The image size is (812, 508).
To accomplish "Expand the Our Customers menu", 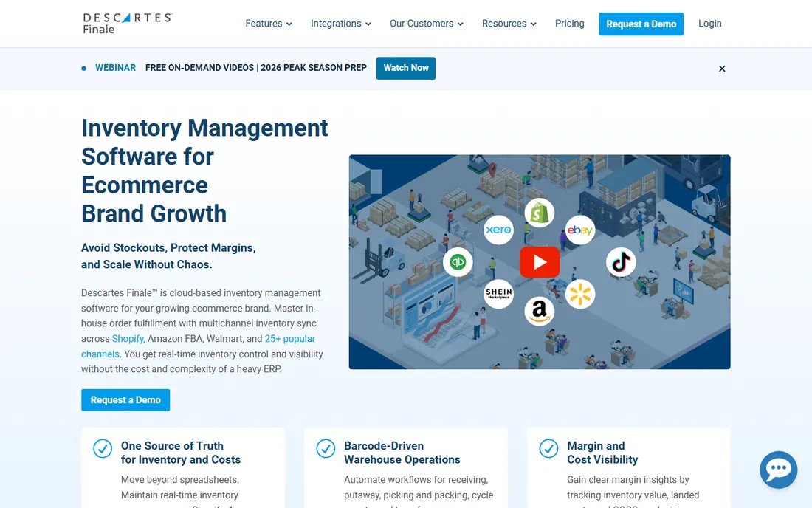I will point(426,24).
